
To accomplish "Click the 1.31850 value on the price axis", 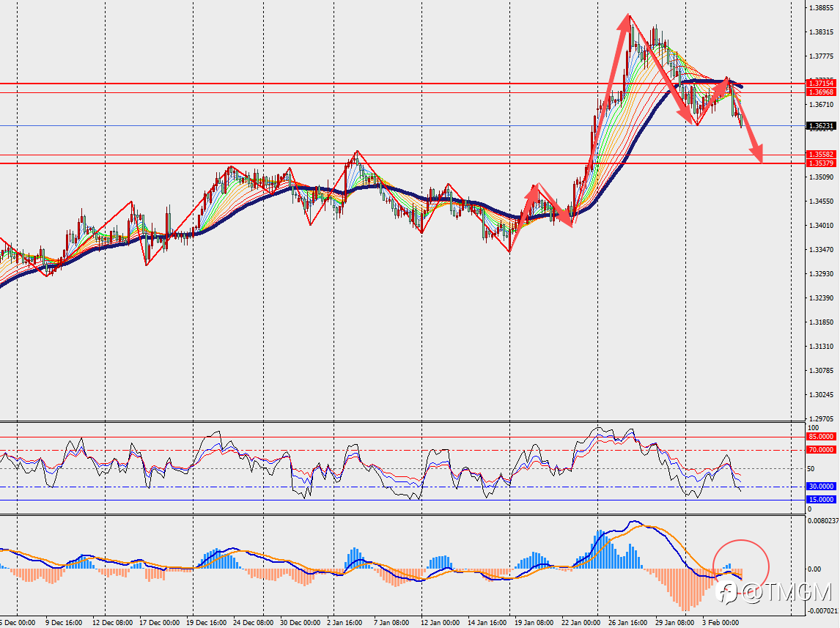I will click(821, 322).
